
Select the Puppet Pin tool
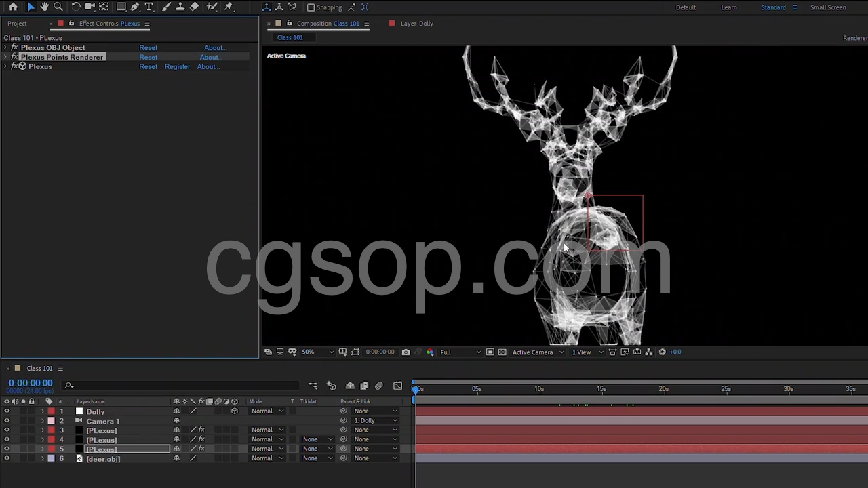click(x=229, y=7)
